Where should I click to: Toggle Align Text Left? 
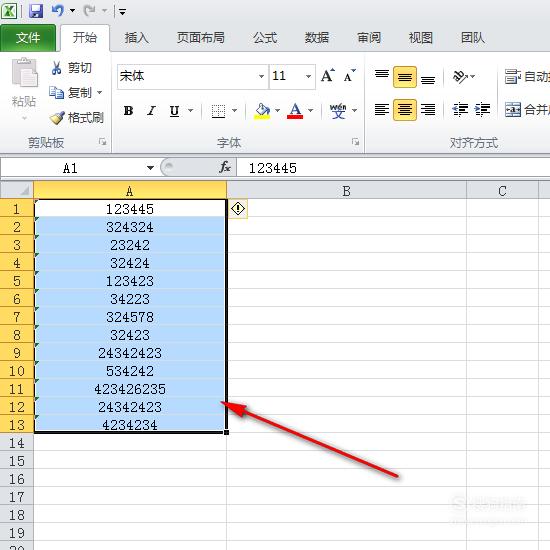click(x=382, y=110)
